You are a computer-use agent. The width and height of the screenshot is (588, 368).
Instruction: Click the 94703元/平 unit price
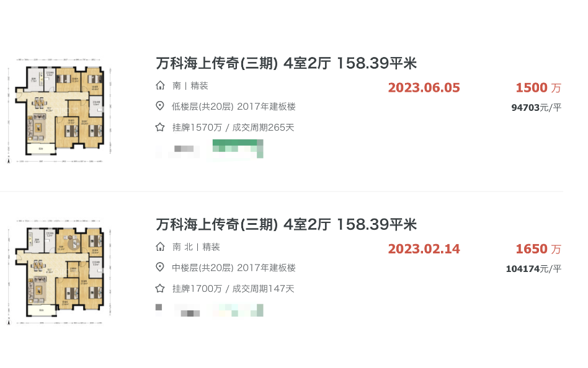(x=537, y=108)
